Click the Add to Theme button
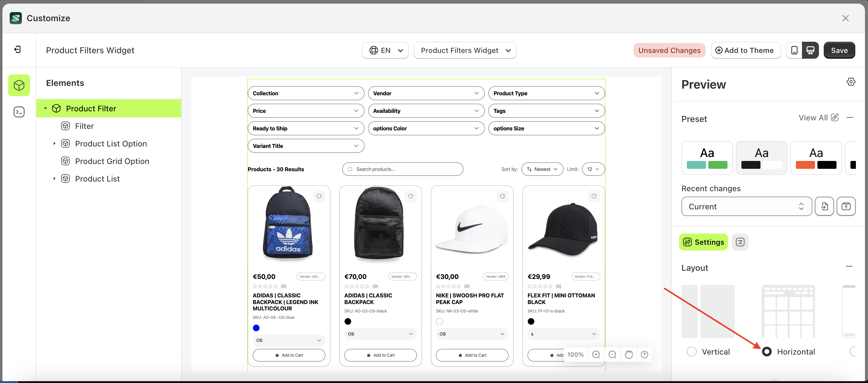Screen dimensions: 868x383 [745, 50]
